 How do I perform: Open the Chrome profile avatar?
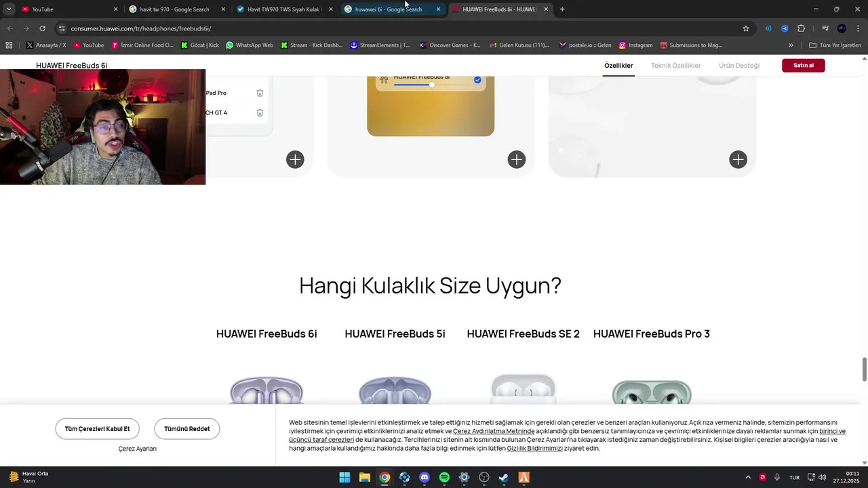tap(842, 28)
